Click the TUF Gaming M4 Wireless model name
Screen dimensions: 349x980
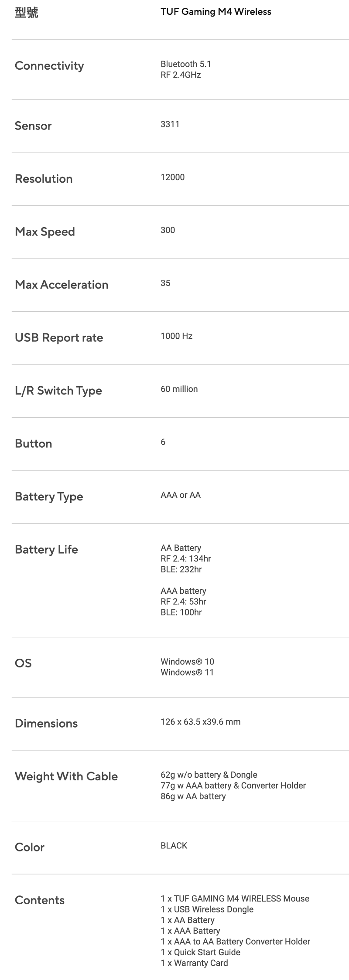(216, 12)
